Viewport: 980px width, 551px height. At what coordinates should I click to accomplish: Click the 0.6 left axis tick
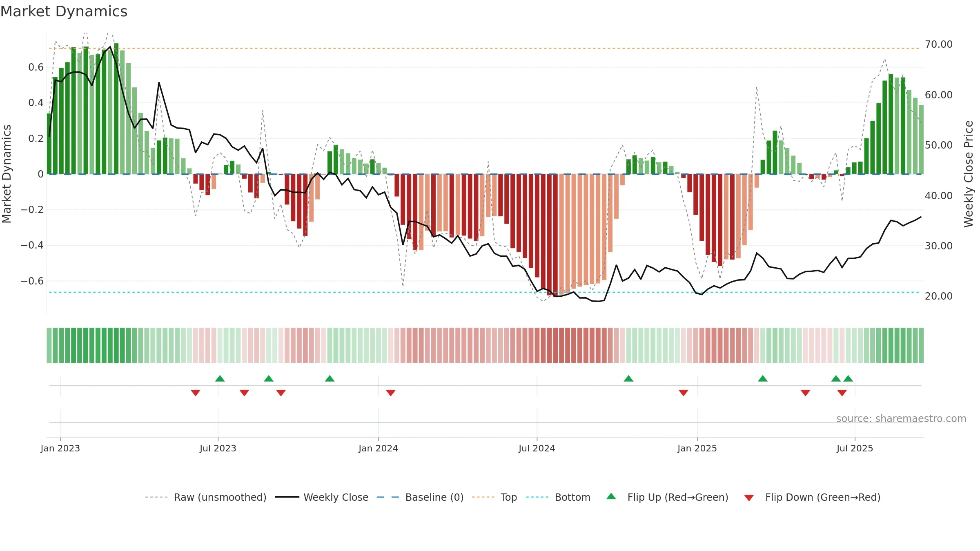[36, 67]
